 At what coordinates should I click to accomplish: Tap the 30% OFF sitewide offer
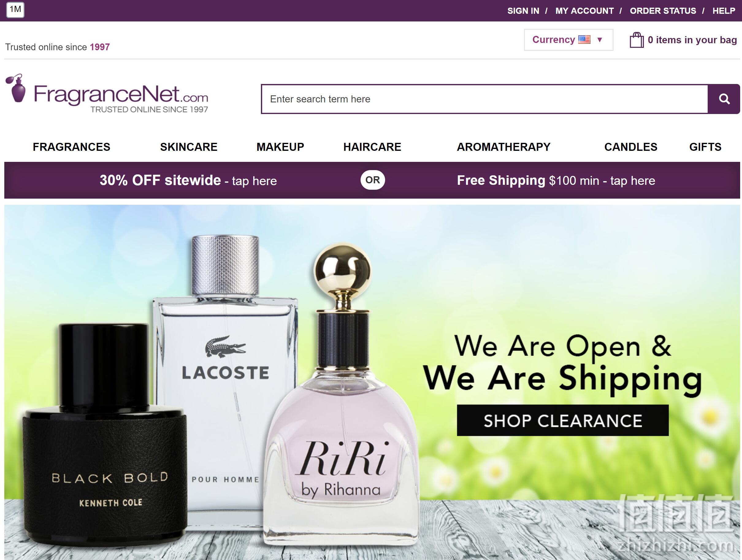[188, 181]
